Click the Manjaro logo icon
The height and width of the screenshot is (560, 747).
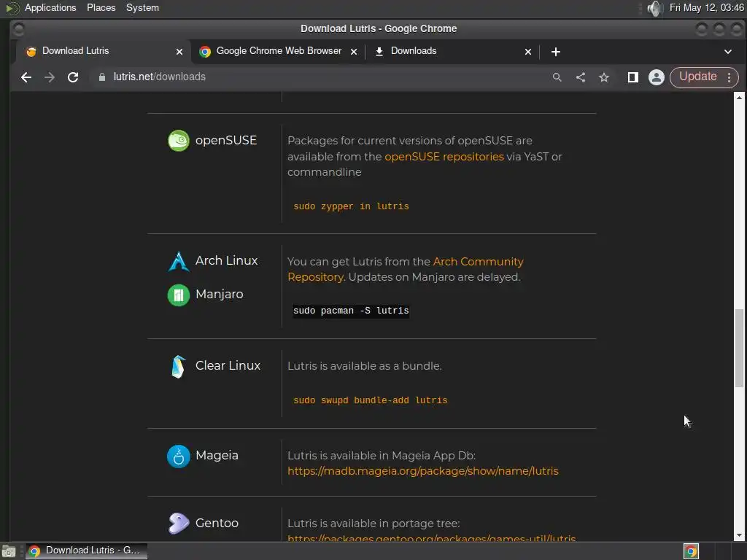point(179,295)
